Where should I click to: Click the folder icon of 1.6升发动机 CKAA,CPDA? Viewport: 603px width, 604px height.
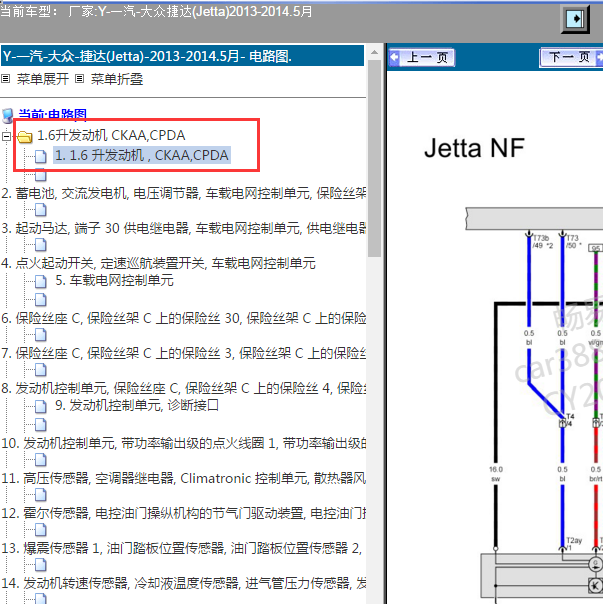pyautogui.click(x=25, y=136)
